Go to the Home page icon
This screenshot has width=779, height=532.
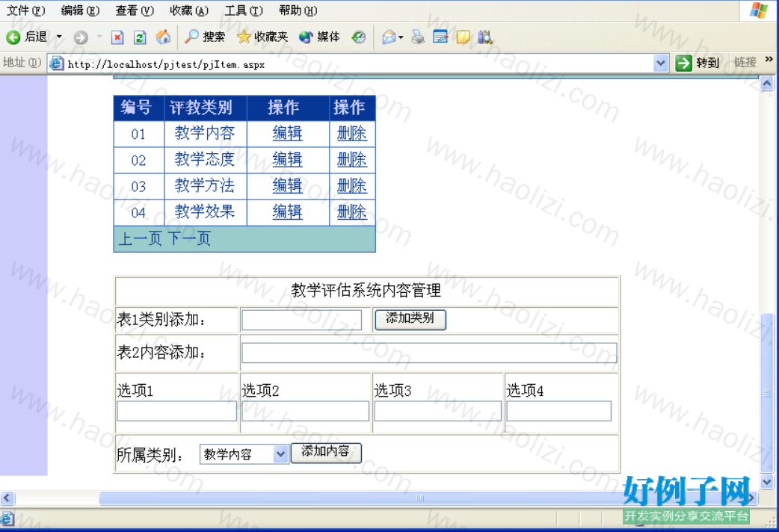click(x=163, y=37)
